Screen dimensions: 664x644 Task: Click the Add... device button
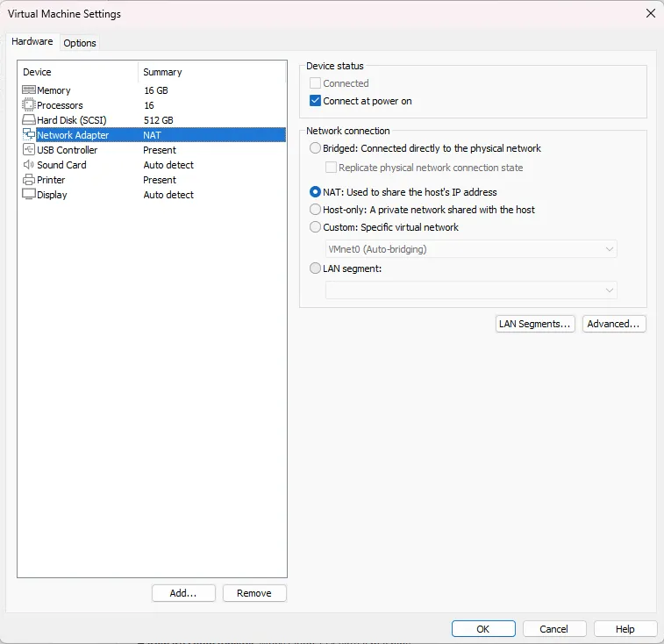[x=183, y=593]
